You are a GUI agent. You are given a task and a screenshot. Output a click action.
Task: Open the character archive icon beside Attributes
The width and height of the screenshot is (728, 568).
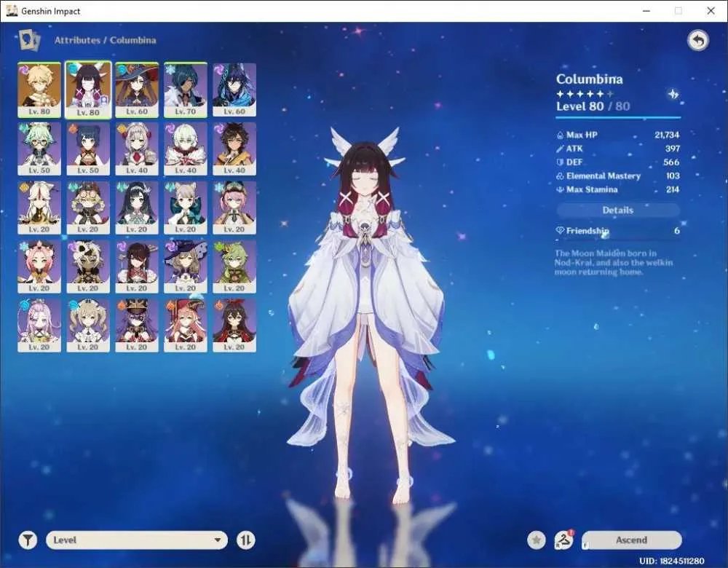(x=30, y=40)
